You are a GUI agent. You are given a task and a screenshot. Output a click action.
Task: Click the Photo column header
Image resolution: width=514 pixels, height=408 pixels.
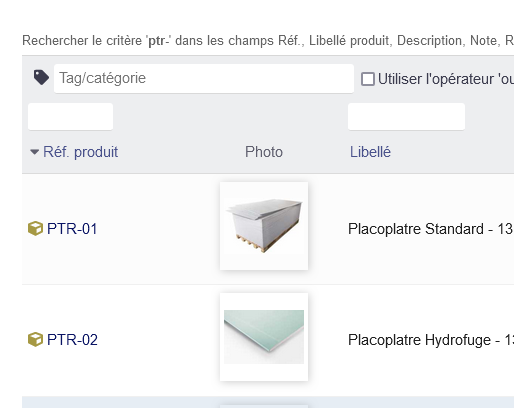(264, 152)
